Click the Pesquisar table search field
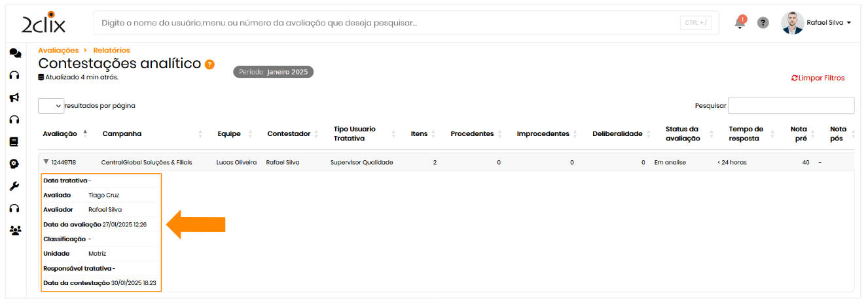Viewport: 868px width, 306px height. tap(791, 106)
